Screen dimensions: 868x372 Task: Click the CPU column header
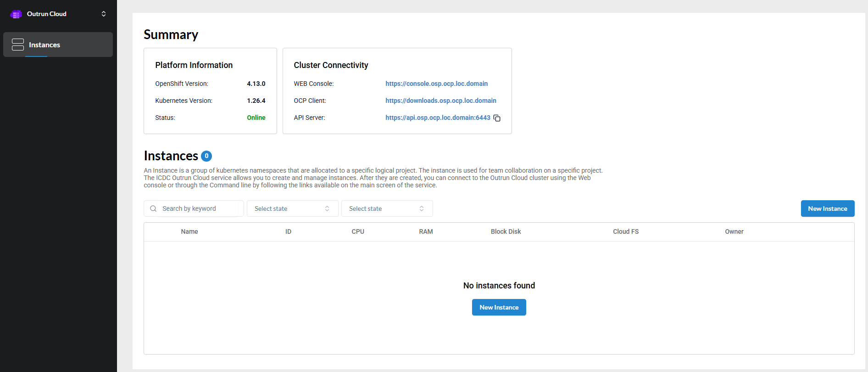click(x=358, y=231)
